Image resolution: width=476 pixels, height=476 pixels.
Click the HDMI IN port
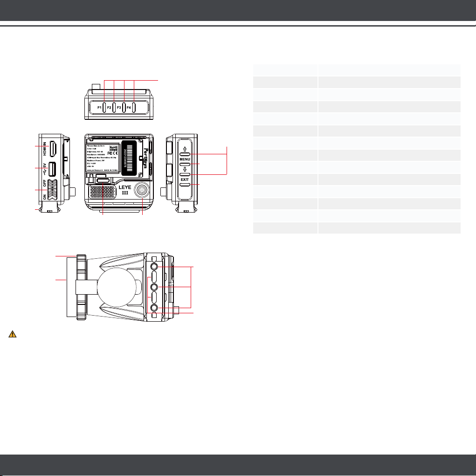pyautogui.click(x=54, y=149)
